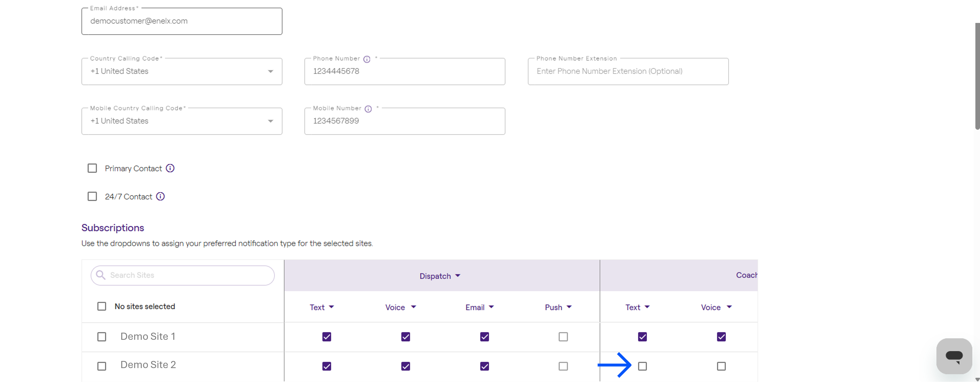
Task: Expand the Country Calling Code dropdown
Action: tap(182, 71)
